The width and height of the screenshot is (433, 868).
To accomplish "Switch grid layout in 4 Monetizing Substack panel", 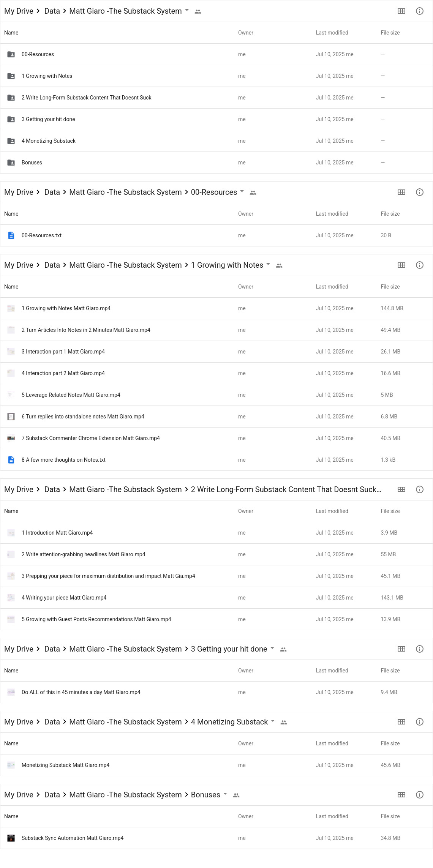I will pyautogui.click(x=401, y=722).
